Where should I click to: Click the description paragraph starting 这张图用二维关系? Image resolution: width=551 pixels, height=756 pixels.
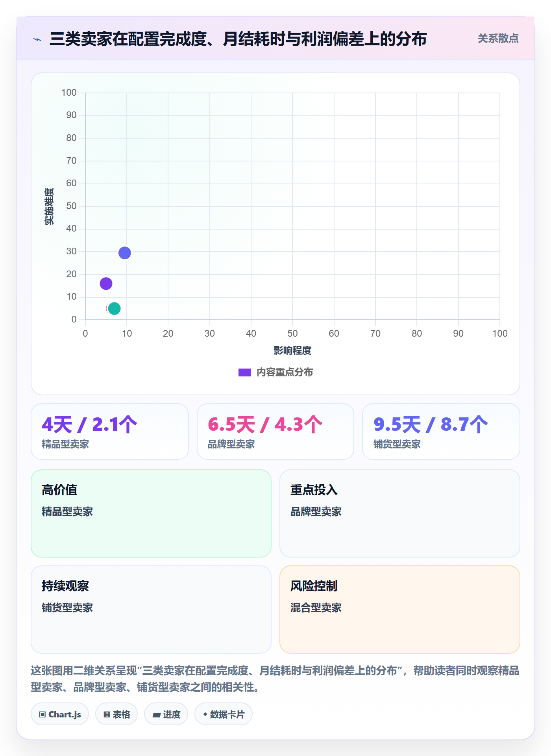(x=275, y=679)
